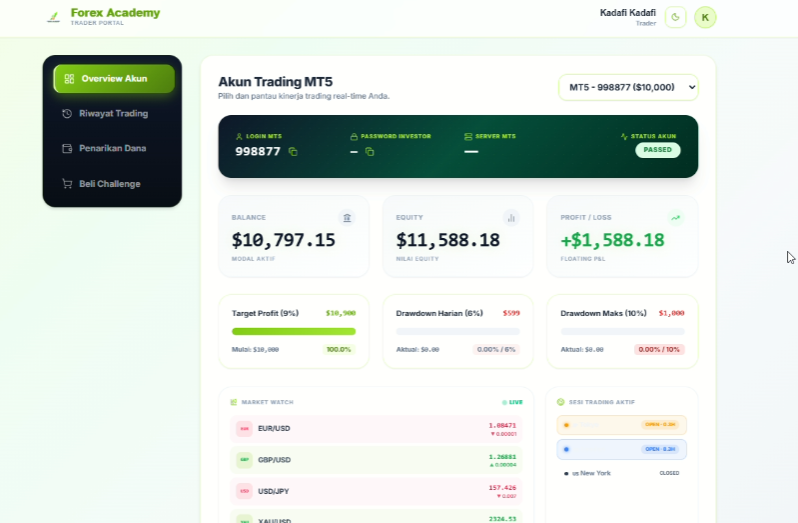Screen dimensions: 798x523
Task: Select the blue open trading session
Action: (621, 450)
